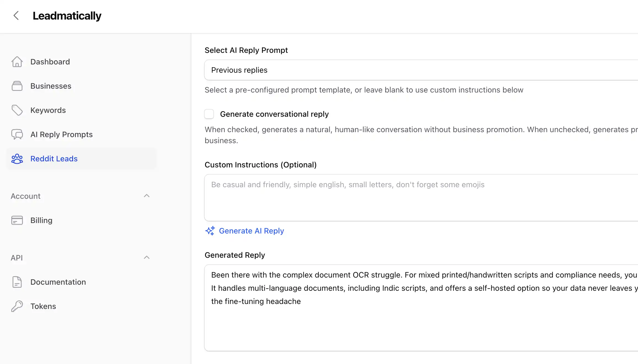Image resolution: width=638 pixels, height=364 pixels.
Task: Click the AI Reply Prompts chat bubble icon
Action: pyautogui.click(x=17, y=134)
